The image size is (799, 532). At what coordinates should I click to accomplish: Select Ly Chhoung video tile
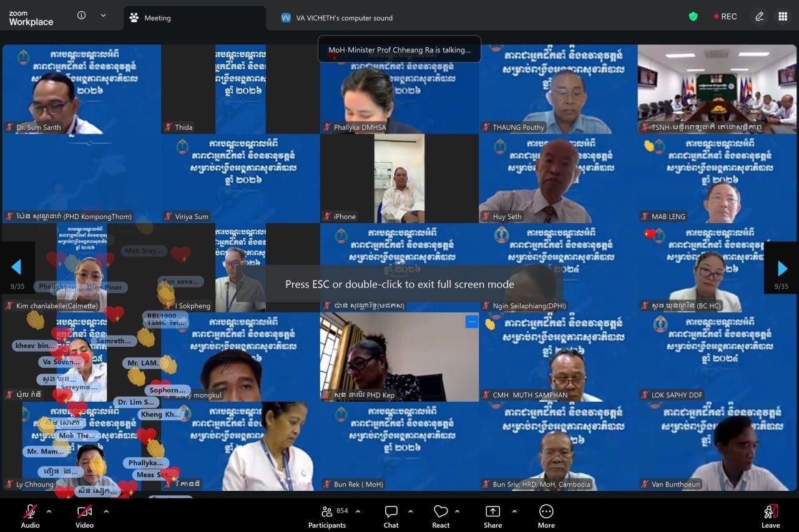82,446
